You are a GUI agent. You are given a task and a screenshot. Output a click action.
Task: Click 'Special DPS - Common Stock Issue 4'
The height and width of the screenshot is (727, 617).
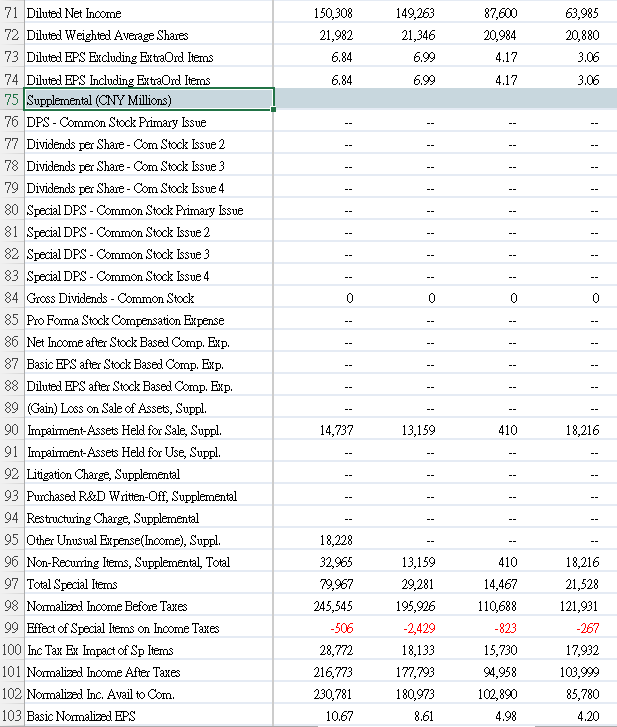point(118,276)
